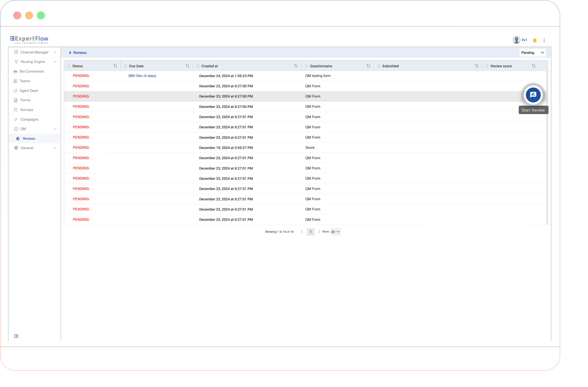The image size is (588, 387).
Task: Open Reviews in the sidebar
Action: coord(29,139)
